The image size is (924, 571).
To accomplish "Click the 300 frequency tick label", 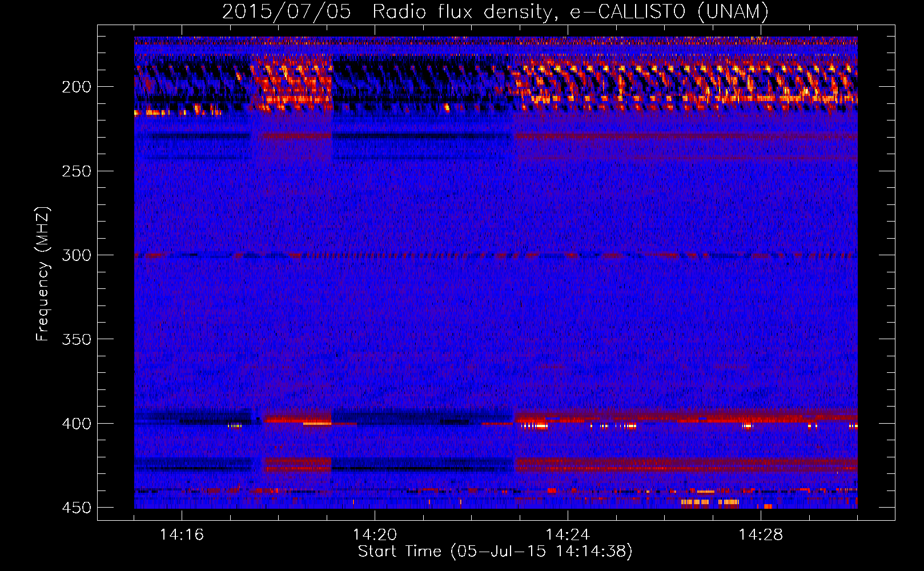I will tap(76, 255).
